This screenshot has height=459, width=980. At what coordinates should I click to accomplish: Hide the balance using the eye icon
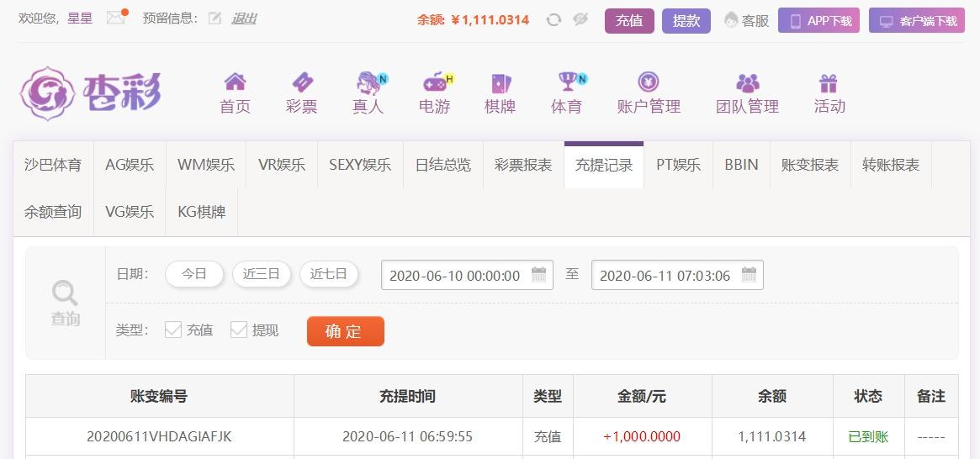tap(580, 20)
